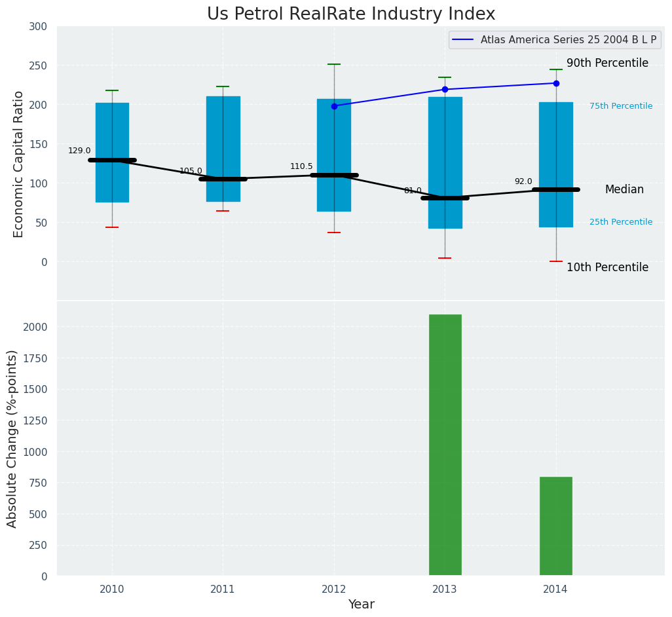
Task: Click the chart title Us Petrol RealRate Industry Index
Action: coord(351,14)
